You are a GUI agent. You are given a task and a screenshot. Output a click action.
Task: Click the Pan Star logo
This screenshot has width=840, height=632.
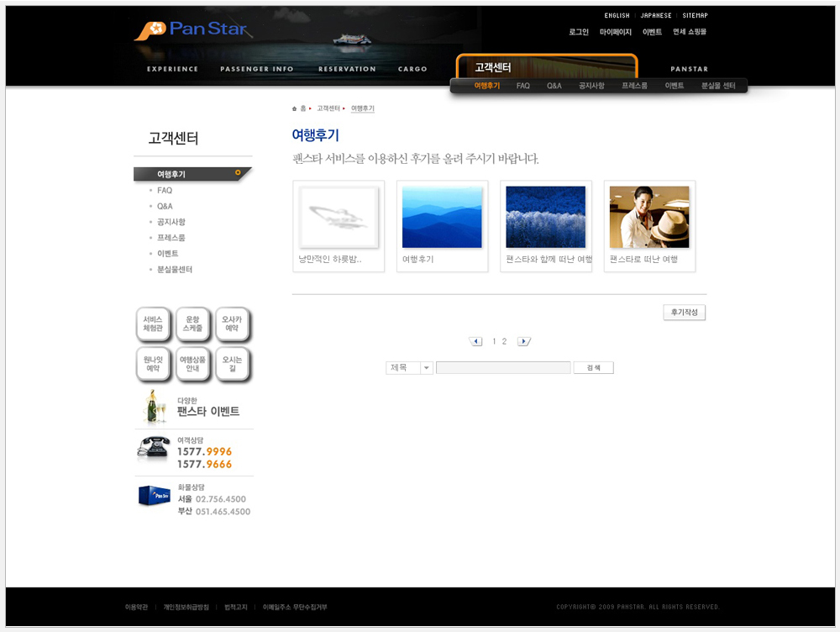click(x=192, y=29)
